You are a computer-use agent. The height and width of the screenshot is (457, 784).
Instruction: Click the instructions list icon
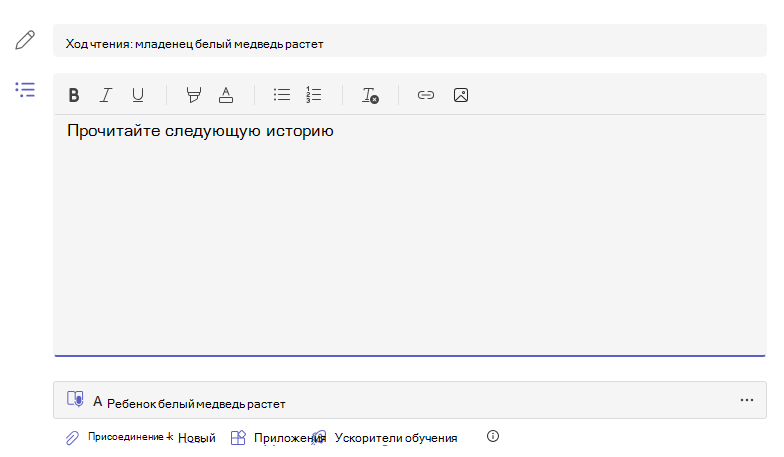[x=25, y=90]
